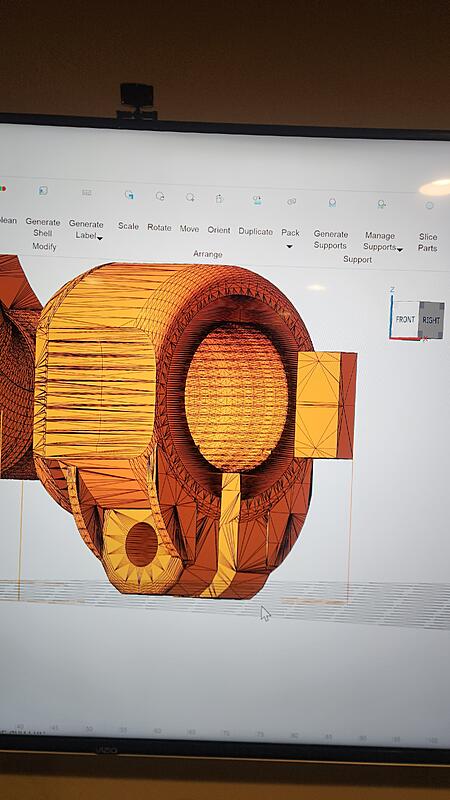
Task: Click the Slice Parts label
Action: pyautogui.click(x=428, y=242)
